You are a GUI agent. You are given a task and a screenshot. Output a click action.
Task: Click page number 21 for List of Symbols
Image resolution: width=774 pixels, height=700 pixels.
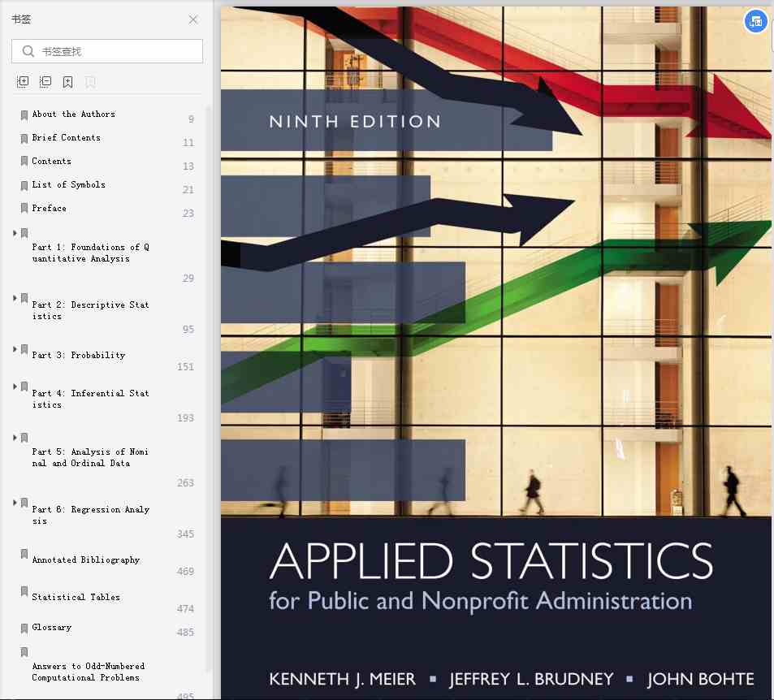point(188,189)
